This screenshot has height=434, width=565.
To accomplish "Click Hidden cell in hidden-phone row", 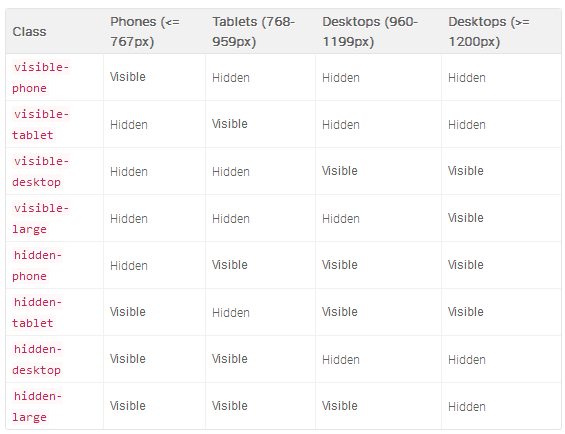I will click(129, 266).
